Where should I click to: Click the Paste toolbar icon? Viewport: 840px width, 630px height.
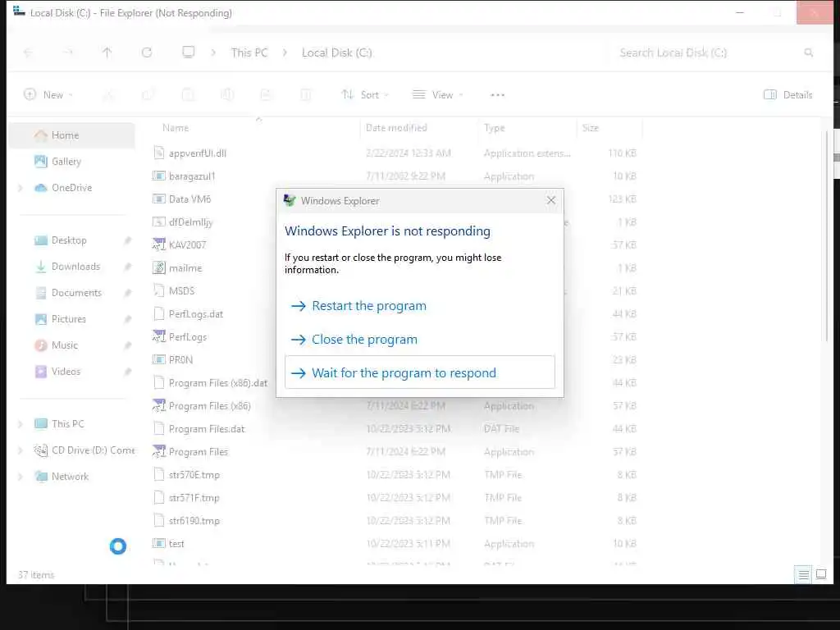coord(188,95)
